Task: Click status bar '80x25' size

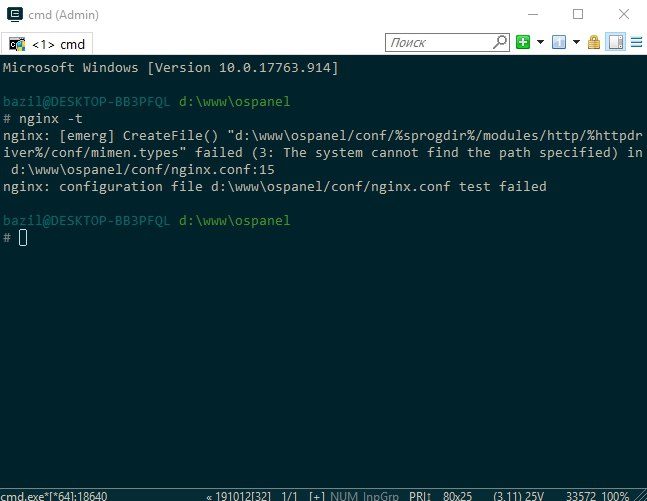Action: 457,496
